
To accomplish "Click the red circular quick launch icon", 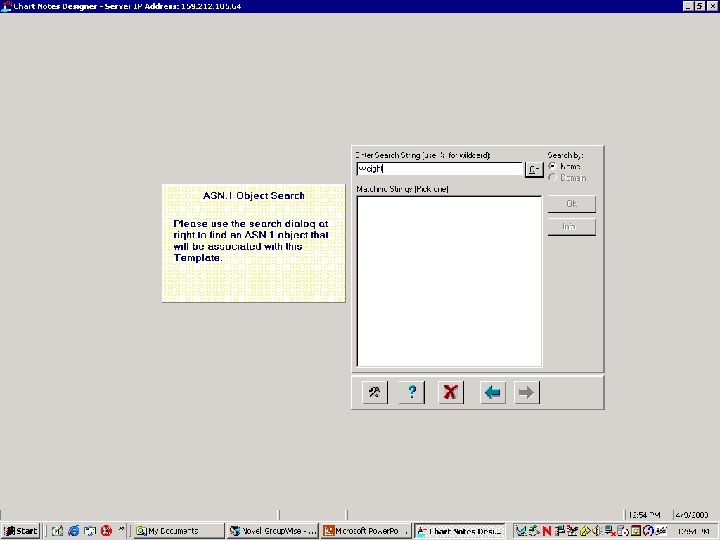I will (x=107, y=531).
